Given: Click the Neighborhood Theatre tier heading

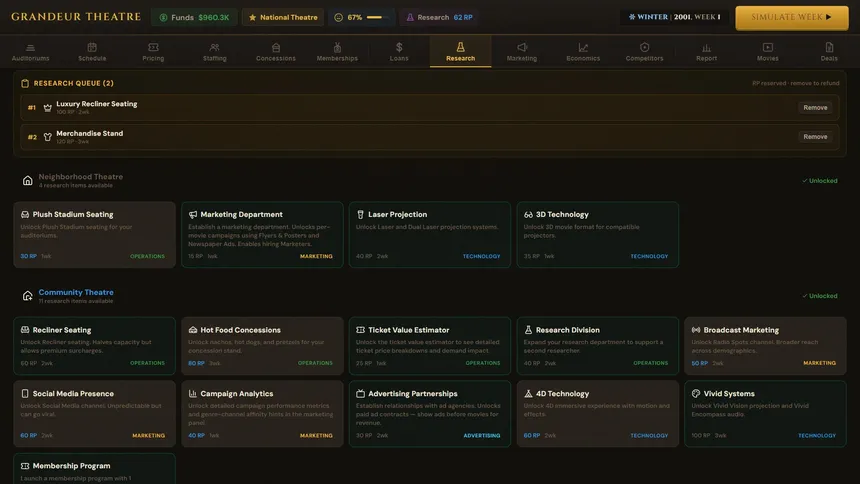Looking at the screenshot, I should pos(81,177).
